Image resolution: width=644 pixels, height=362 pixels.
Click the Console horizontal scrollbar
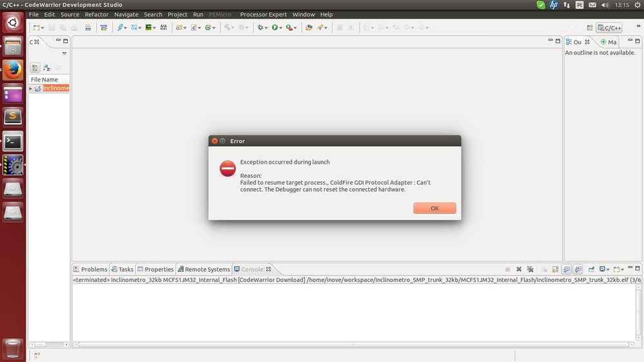tap(353, 345)
